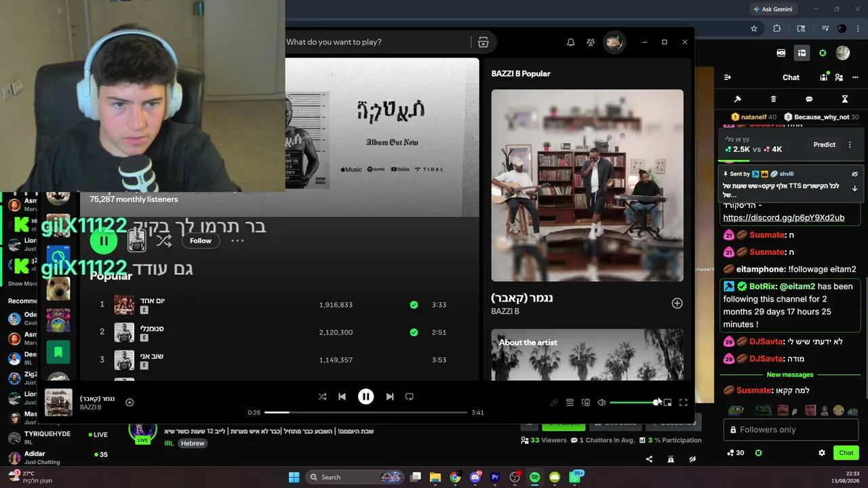Toggle repeat in the Spotify player bar

coord(410,396)
